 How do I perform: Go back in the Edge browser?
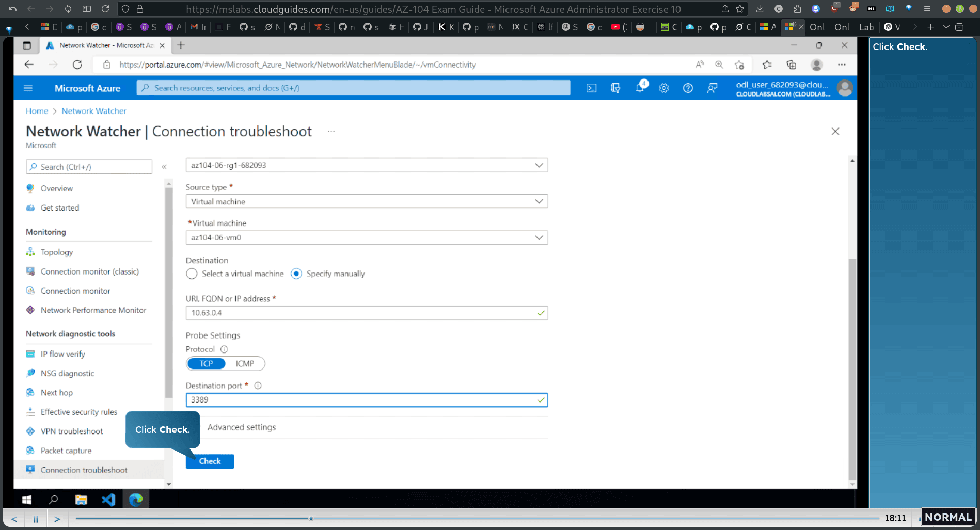[x=29, y=65]
